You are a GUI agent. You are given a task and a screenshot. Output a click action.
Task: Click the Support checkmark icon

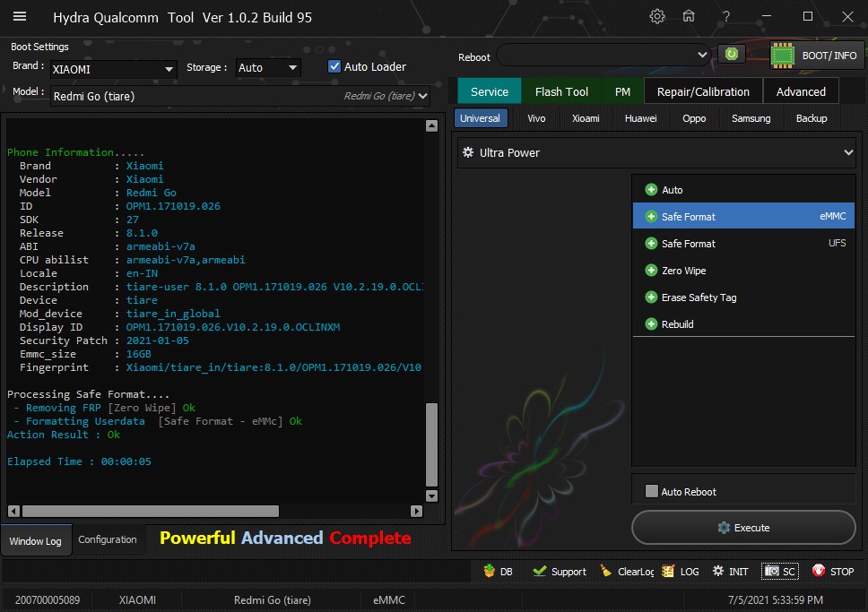[x=539, y=571]
